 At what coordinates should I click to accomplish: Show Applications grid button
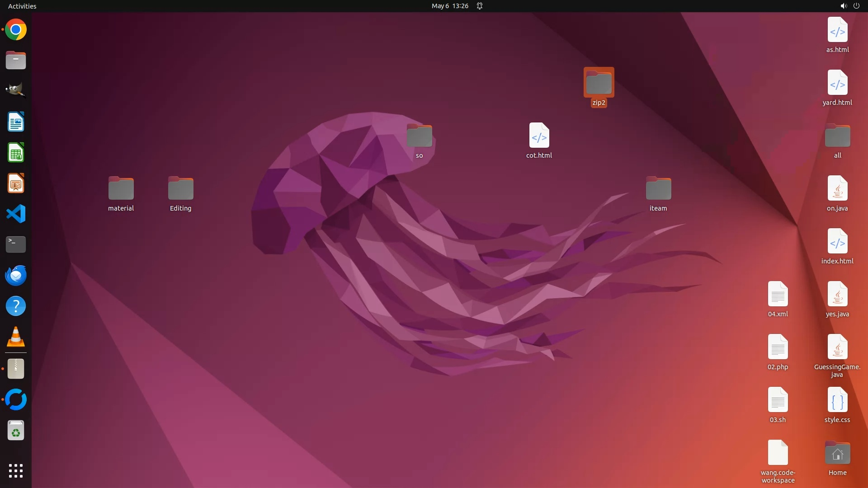pyautogui.click(x=16, y=471)
